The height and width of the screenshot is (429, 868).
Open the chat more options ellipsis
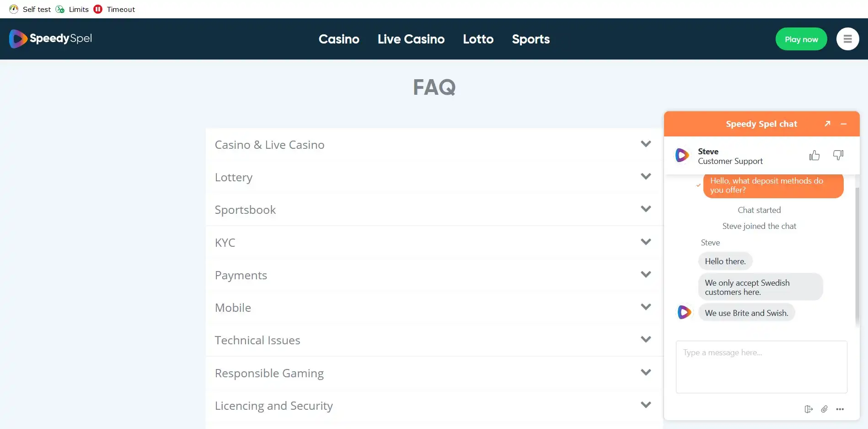coord(840,409)
